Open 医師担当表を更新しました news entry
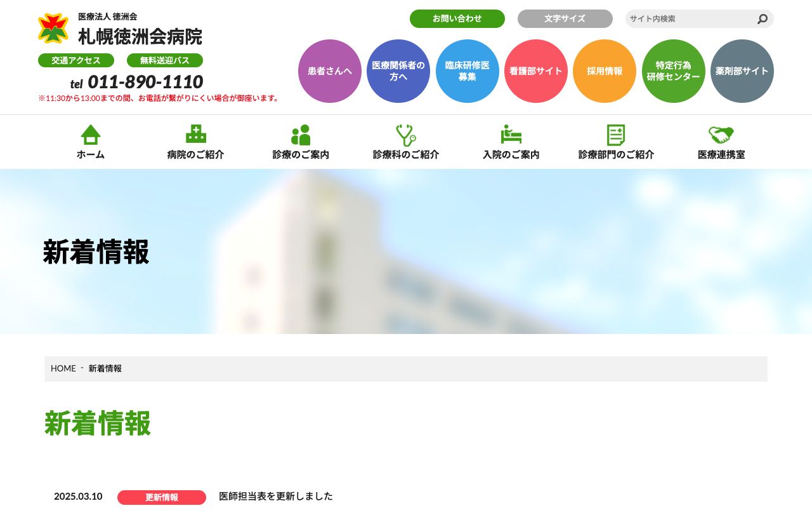Viewport: 812px width, 508px height. click(275, 497)
